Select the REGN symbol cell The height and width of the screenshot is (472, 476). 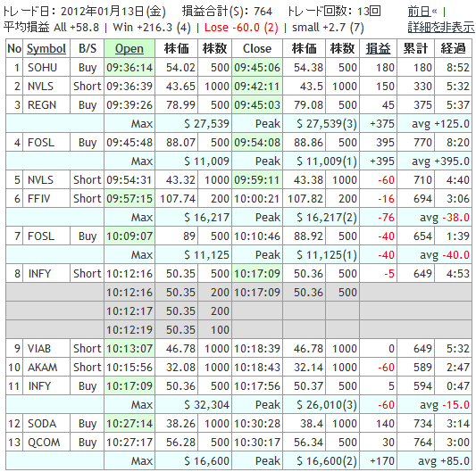click(x=46, y=105)
